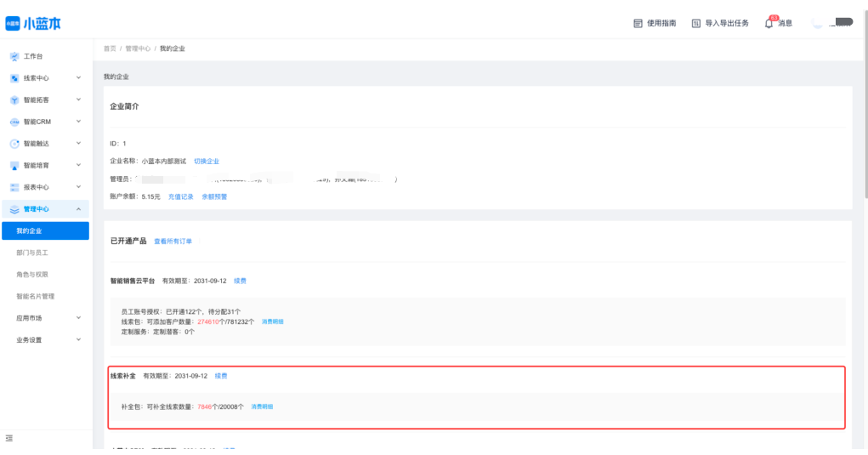Click the 智能CRM sidebar icon
This screenshot has width=868, height=455.
click(x=14, y=122)
